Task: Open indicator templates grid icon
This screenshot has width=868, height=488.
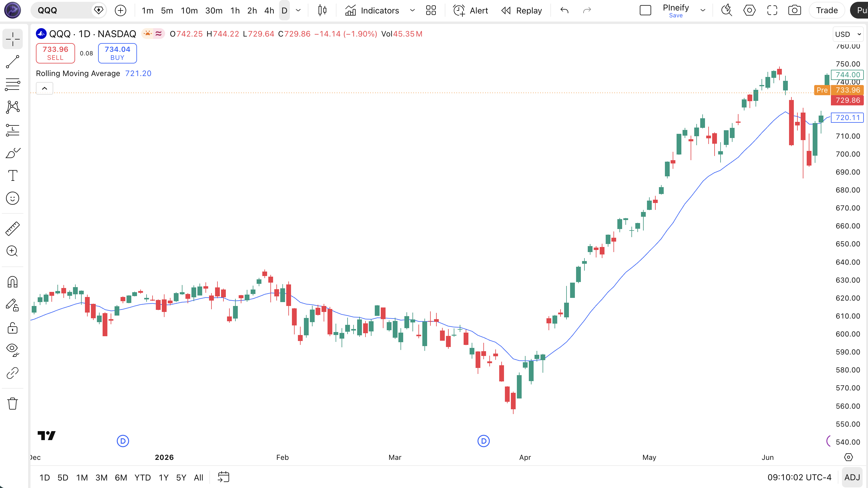Action: point(431,10)
